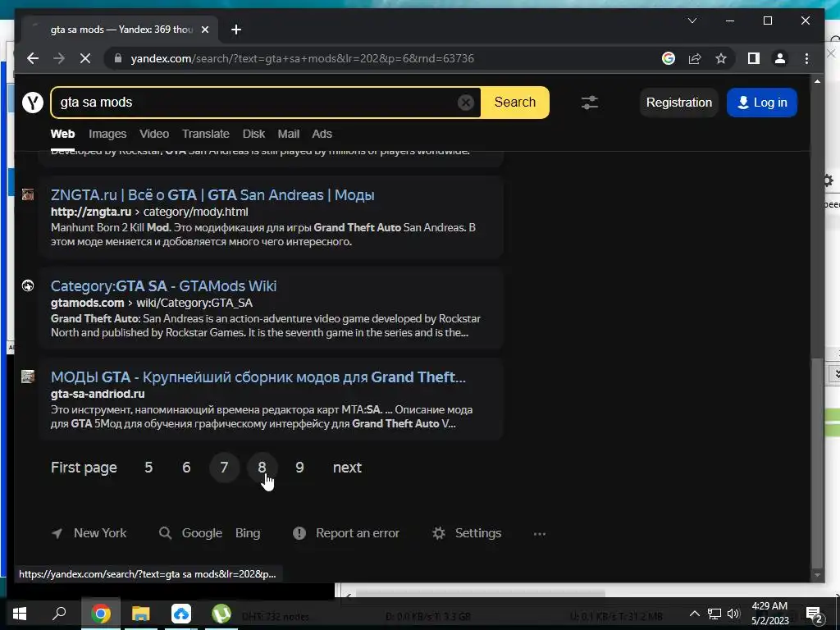Expand the footer three-dots menu

click(540, 533)
